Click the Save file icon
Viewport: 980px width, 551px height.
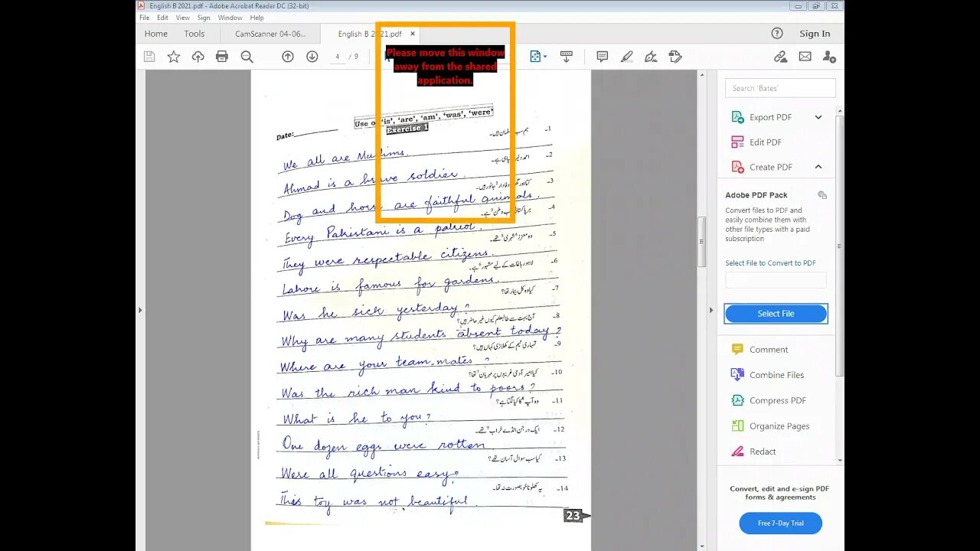tap(149, 57)
